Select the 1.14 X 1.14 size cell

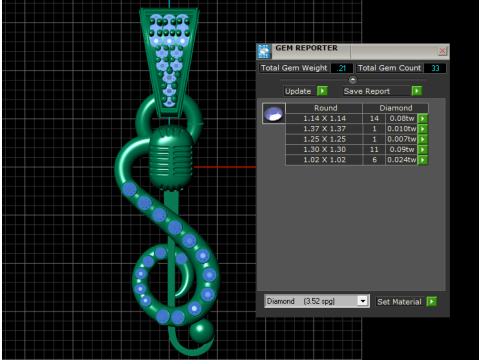pos(324,118)
